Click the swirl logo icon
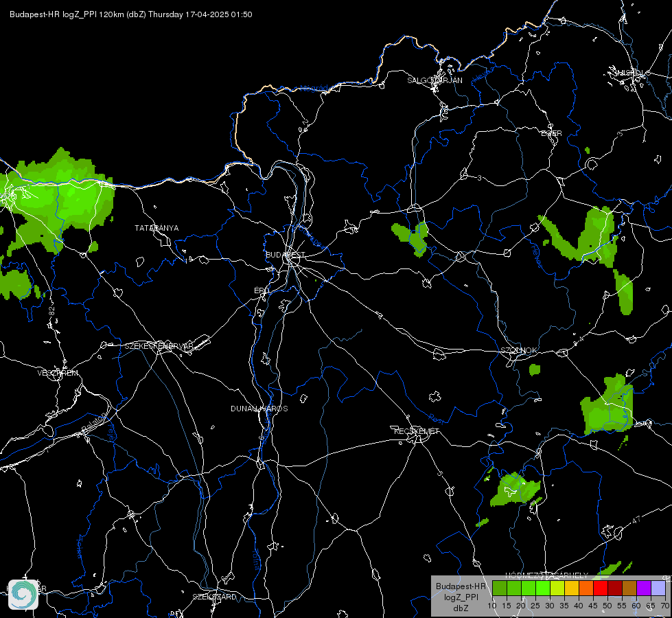Image resolution: width=672 pixels, height=618 pixels. coord(23,595)
